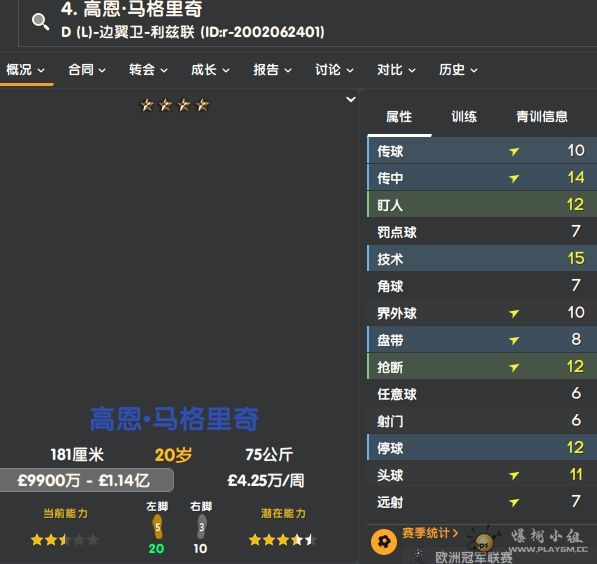Image resolution: width=597 pixels, height=564 pixels.
Task: Open the 报告 dropdown menu
Action: coord(272,70)
